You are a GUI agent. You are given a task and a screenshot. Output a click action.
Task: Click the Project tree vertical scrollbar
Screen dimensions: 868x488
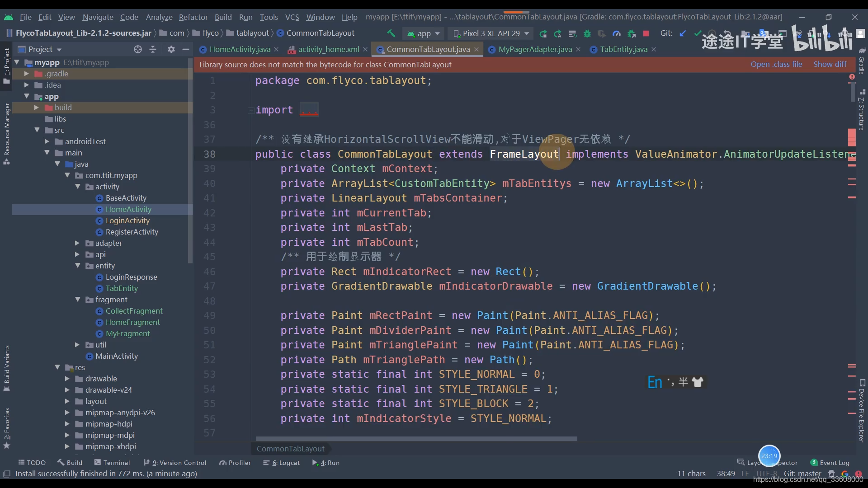point(190,160)
